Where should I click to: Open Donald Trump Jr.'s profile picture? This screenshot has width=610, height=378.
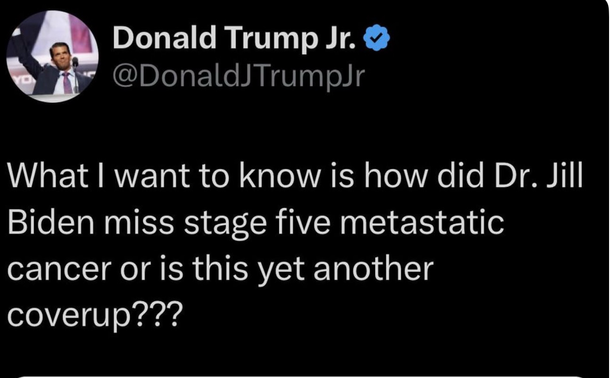pos(52,56)
